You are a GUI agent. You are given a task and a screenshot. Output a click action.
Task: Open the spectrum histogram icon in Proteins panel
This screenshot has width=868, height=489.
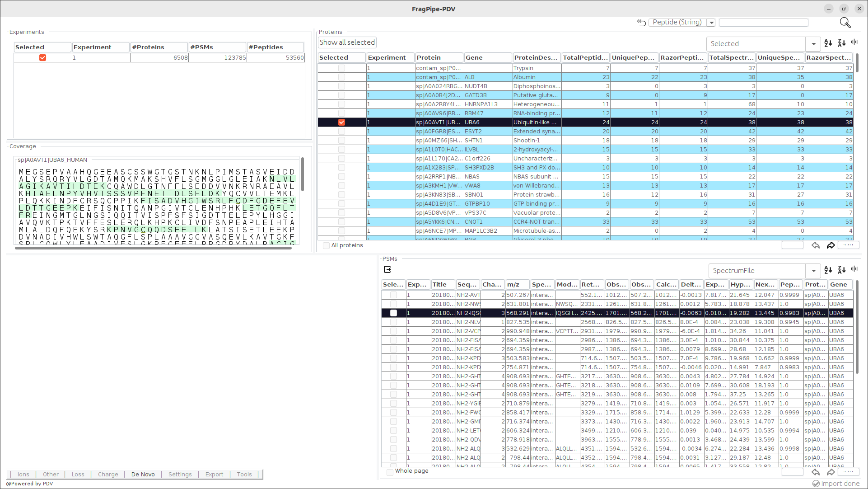[x=854, y=42]
